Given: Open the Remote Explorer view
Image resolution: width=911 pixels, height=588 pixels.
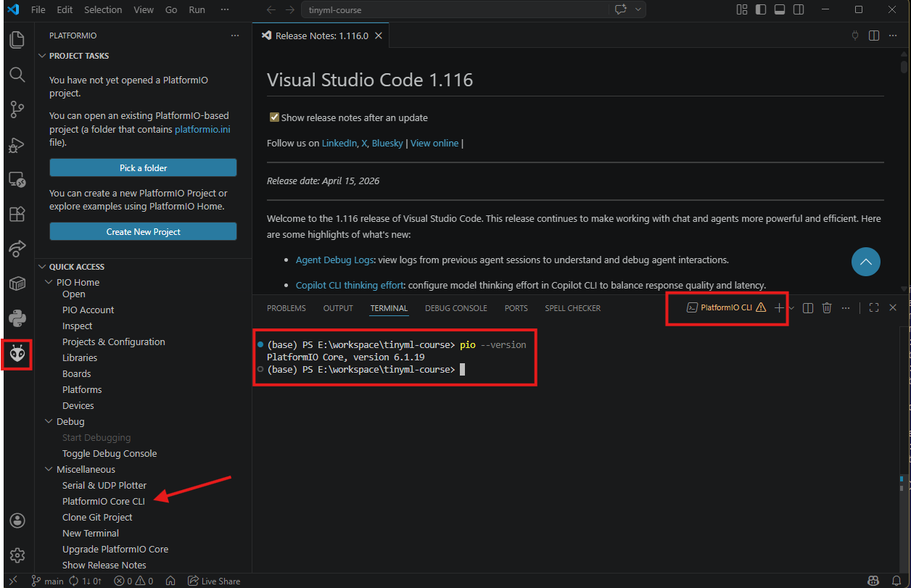Looking at the screenshot, I should click(x=17, y=179).
